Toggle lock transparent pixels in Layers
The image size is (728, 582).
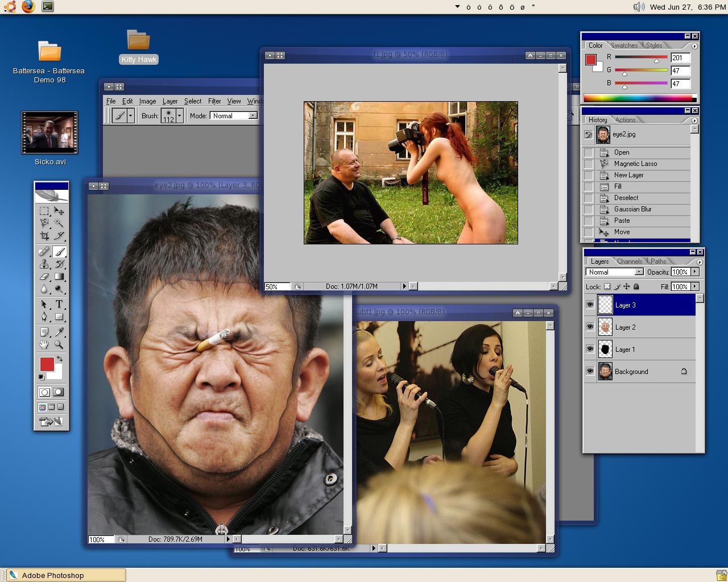click(607, 286)
